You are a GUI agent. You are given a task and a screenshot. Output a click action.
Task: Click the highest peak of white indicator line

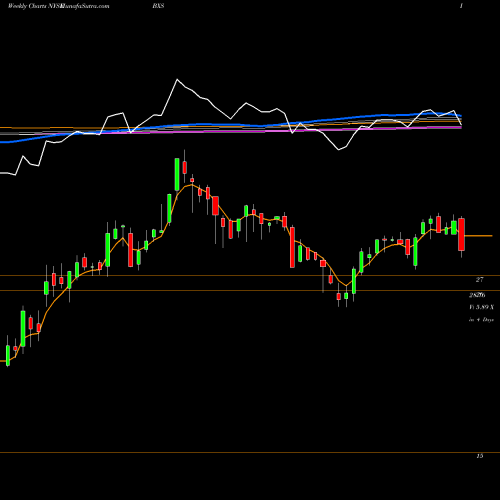tap(177, 80)
